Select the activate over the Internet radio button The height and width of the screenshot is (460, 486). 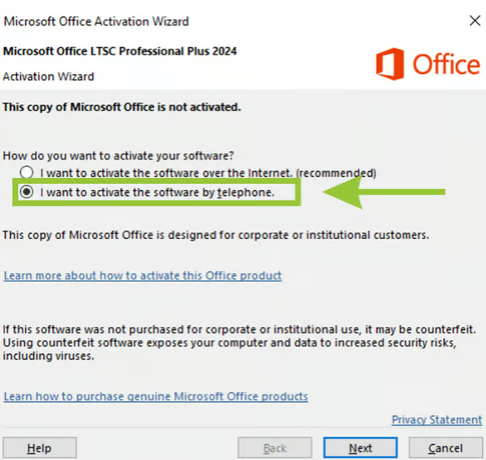pyautogui.click(x=26, y=173)
